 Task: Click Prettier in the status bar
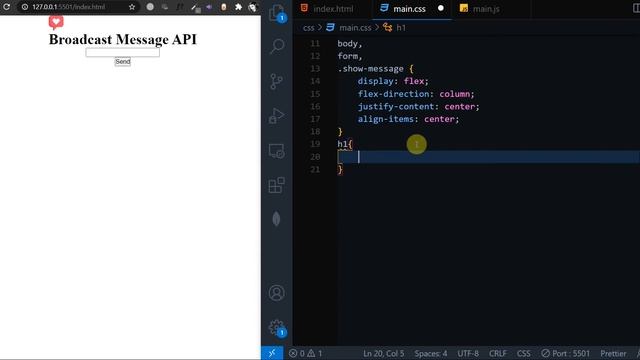[613, 353]
